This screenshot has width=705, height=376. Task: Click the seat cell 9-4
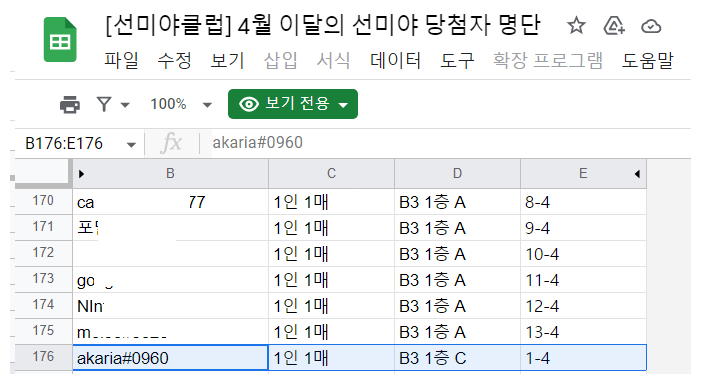tap(583, 228)
